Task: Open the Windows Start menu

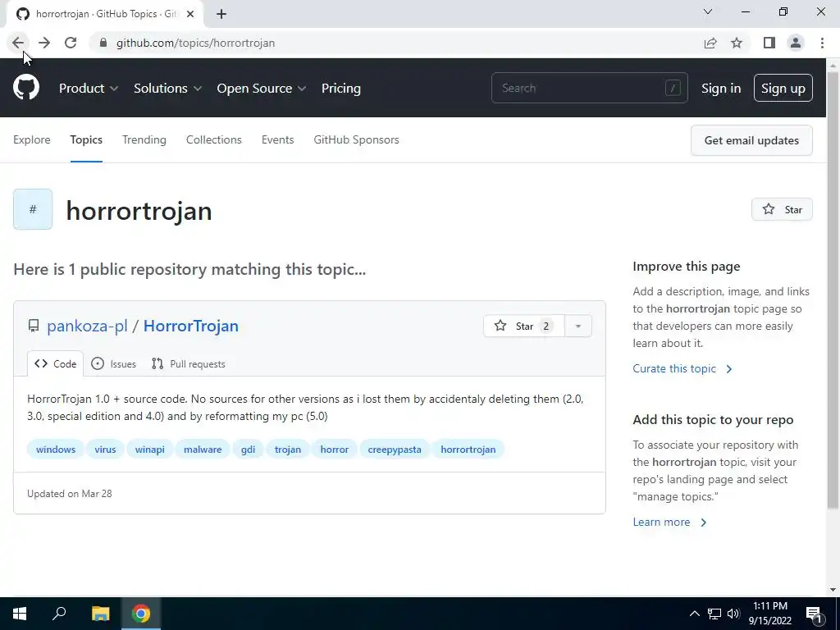Action: coord(20,614)
